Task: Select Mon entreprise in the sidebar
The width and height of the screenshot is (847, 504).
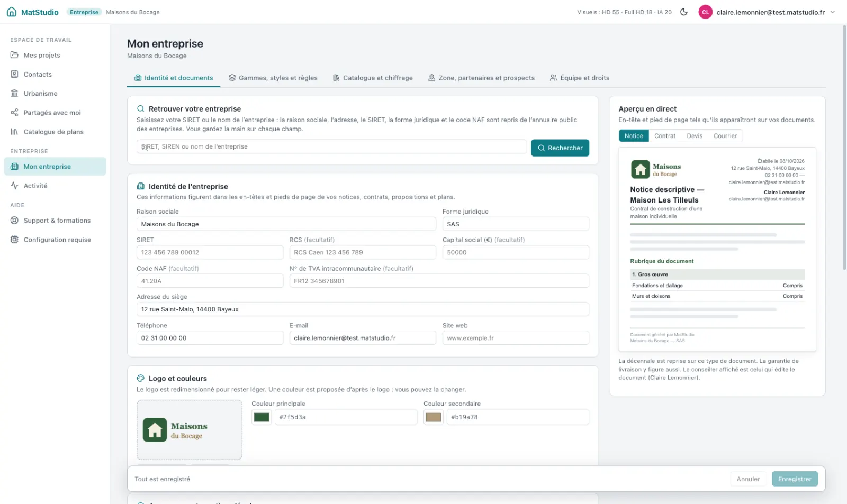Action: point(55,167)
